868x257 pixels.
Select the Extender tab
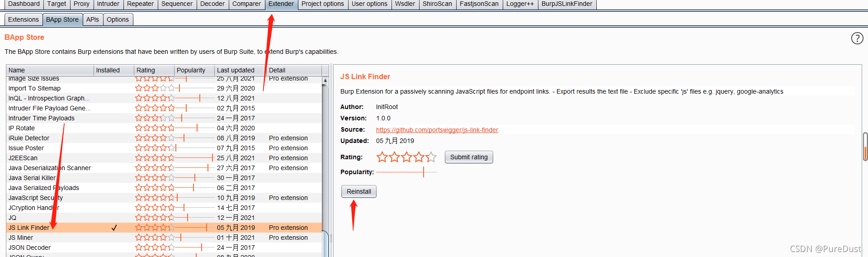[281, 4]
